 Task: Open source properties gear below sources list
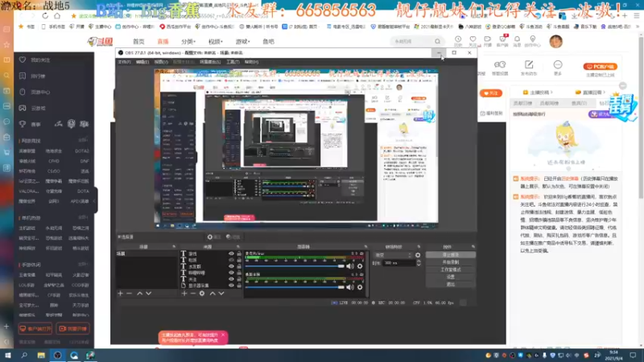pyautogui.click(x=202, y=294)
